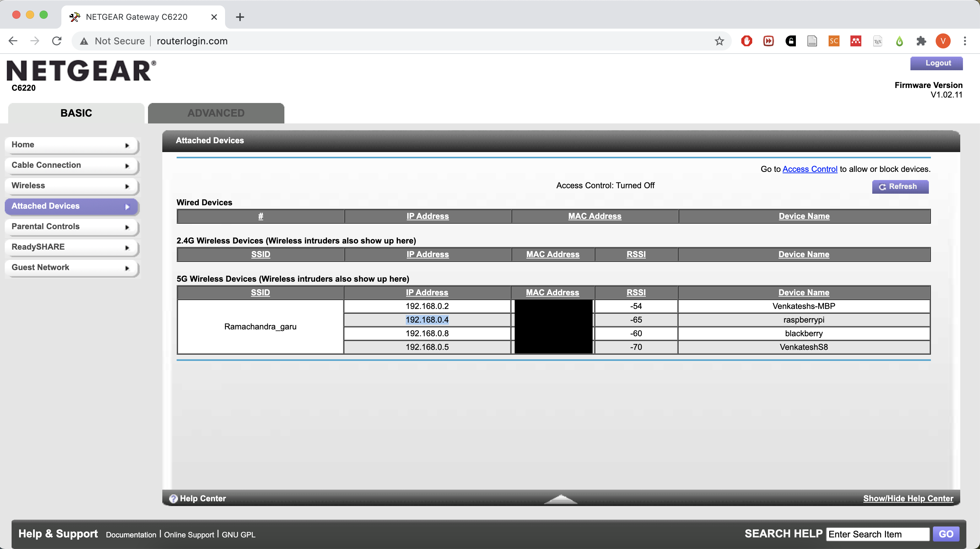Click the browser back arrow
The height and width of the screenshot is (549, 980).
13,41
